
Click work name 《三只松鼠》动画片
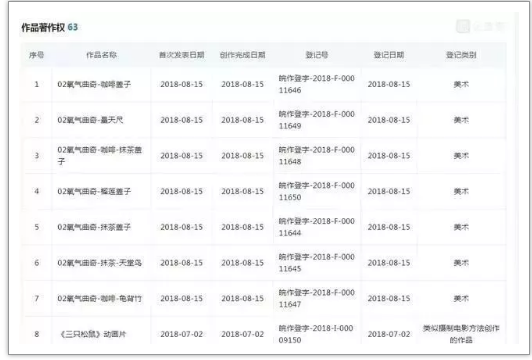(x=93, y=334)
